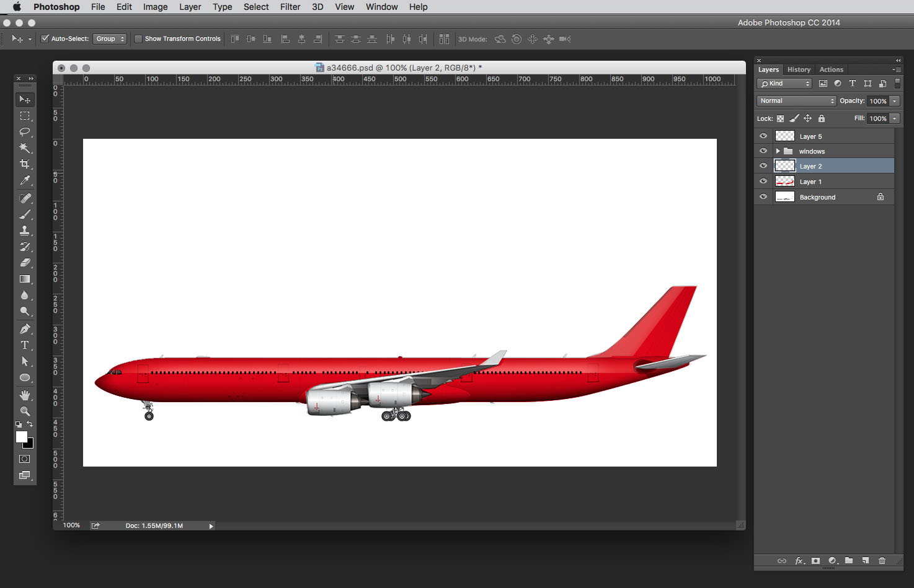Viewport: 914px width, 588px height.
Task: Disable the Auto-Select checkbox
Action: [45, 39]
